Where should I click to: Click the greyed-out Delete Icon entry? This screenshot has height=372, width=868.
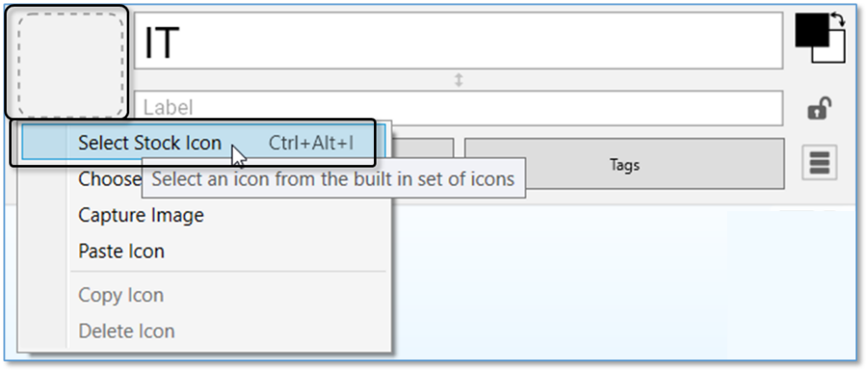pyautogui.click(x=127, y=330)
